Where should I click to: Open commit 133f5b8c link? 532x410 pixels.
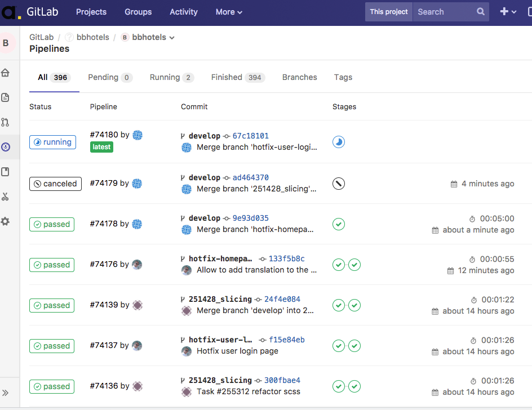tap(287, 259)
